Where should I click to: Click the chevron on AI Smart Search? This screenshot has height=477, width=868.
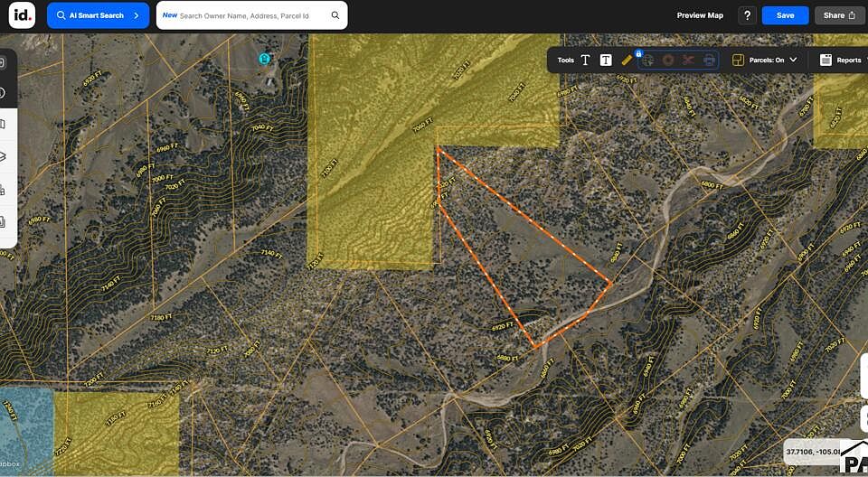tap(137, 15)
